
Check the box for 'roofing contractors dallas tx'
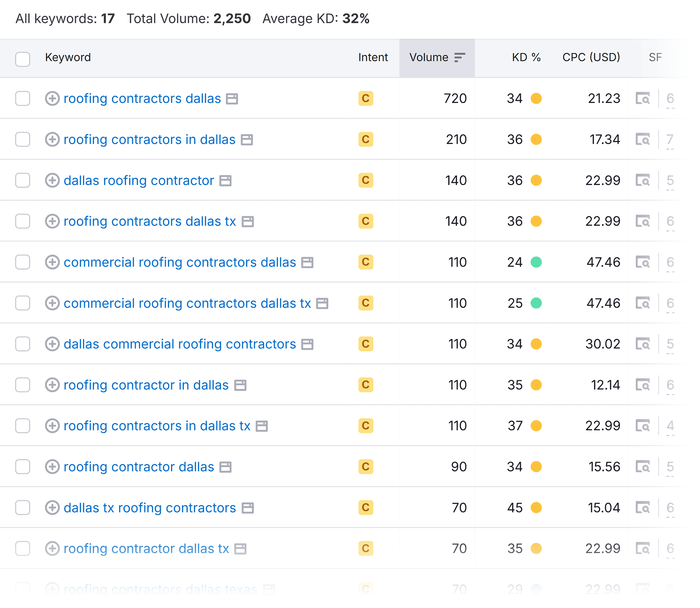pyautogui.click(x=23, y=221)
